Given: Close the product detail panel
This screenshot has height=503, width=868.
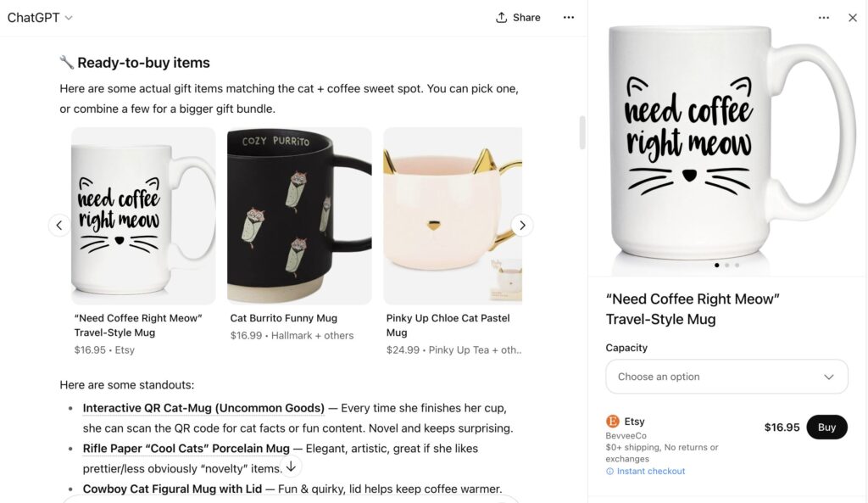Looking at the screenshot, I should tap(853, 18).
